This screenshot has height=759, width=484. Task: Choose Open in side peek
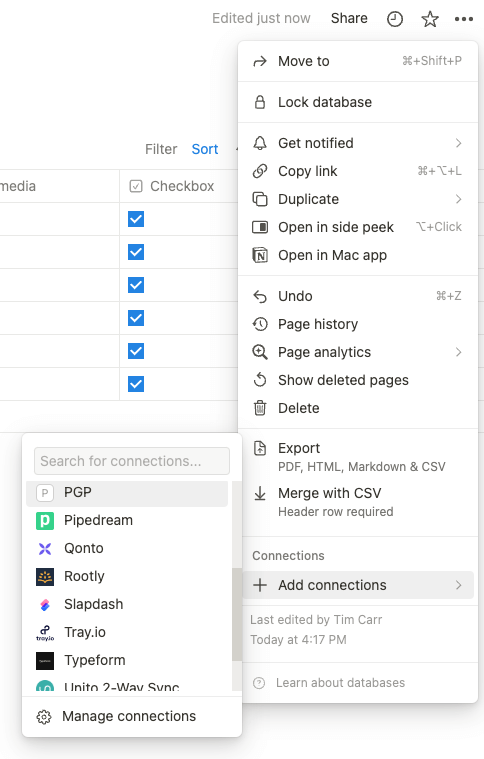click(x=358, y=227)
